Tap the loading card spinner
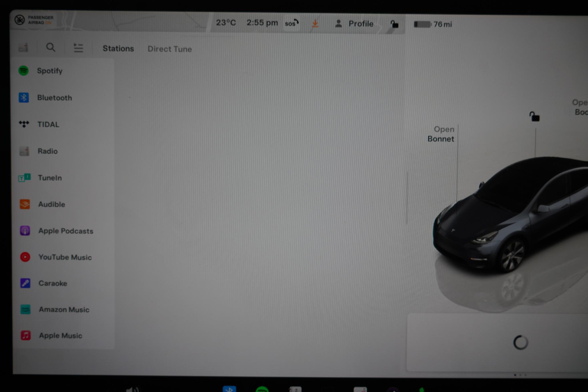The height and width of the screenshot is (392, 588). 521,342
